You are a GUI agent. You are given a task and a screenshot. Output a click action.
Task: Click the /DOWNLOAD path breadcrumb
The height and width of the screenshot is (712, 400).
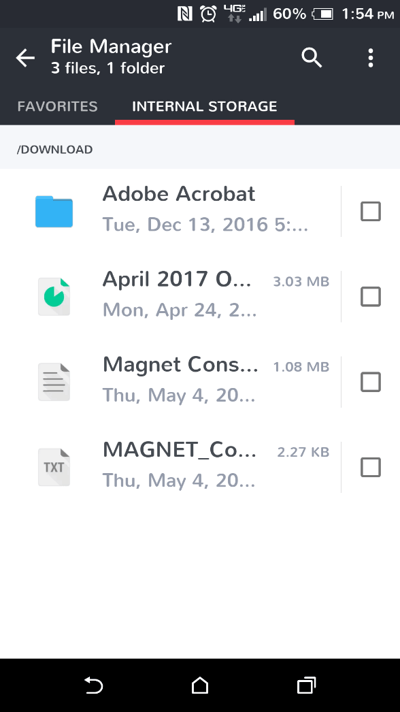click(54, 149)
